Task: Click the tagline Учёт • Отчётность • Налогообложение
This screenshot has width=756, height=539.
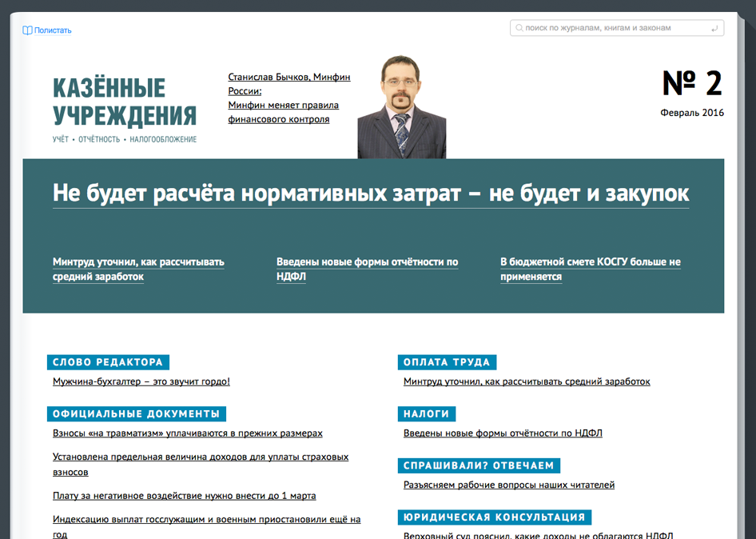Action: [x=125, y=139]
